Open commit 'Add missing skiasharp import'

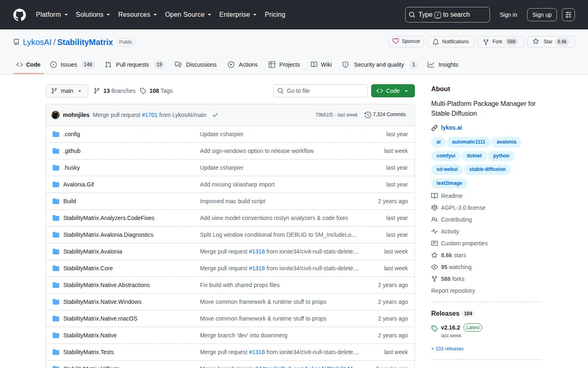[x=237, y=184]
